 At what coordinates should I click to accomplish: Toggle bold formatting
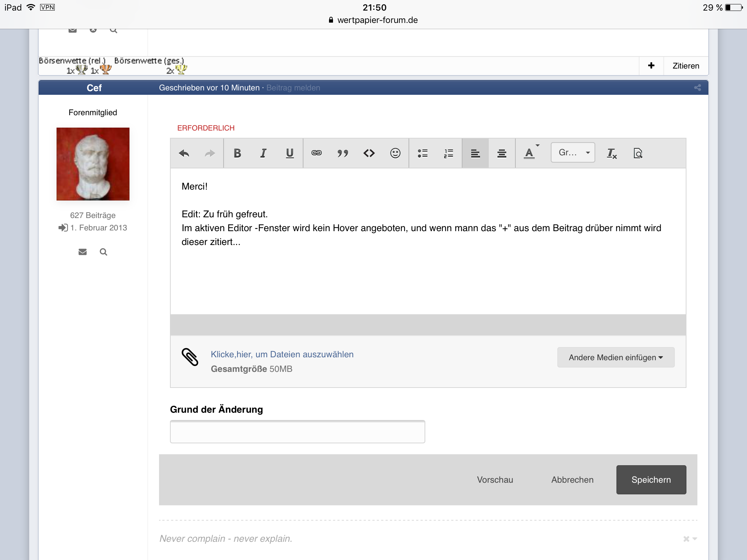[237, 153]
